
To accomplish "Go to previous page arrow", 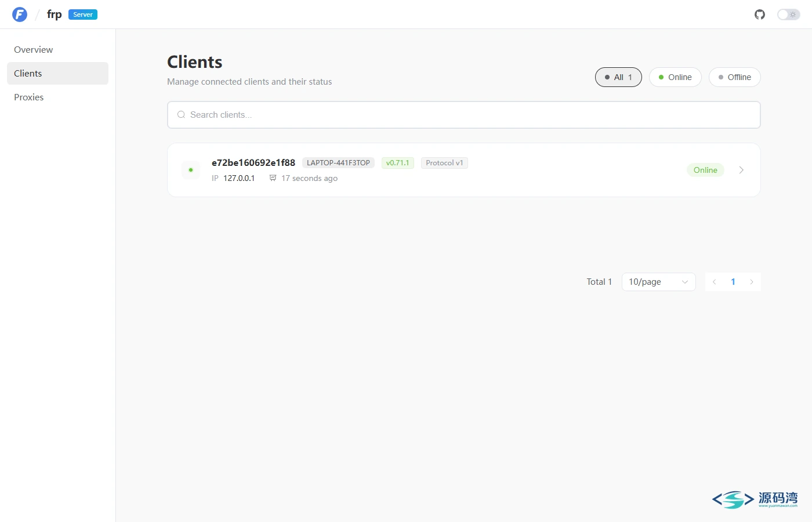I will 715,282.
